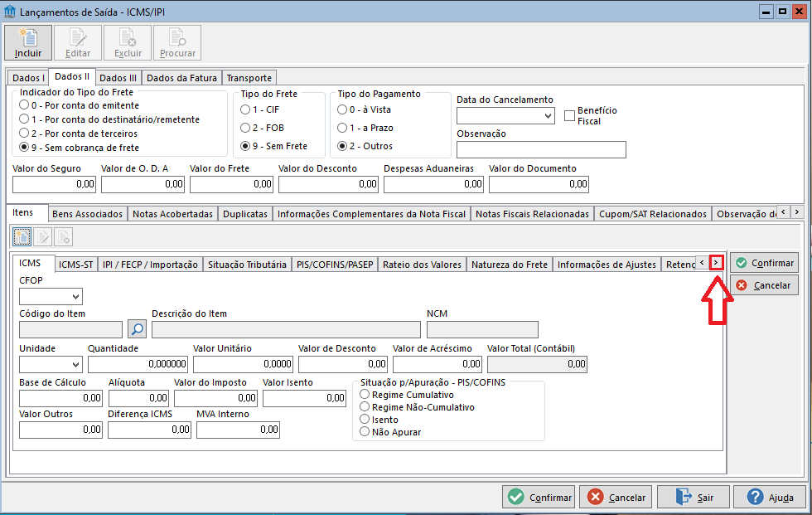This screenshot has height=515, width=812.
Task: Click the Alíquota field
Action: pyautogui.click(x=139, y=398)
